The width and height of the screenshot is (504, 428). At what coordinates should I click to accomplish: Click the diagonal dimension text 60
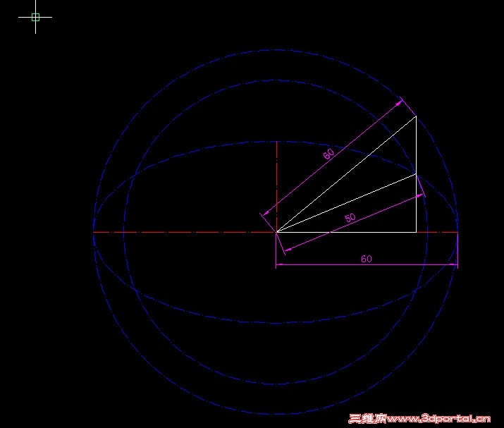[x=328, y=154]
